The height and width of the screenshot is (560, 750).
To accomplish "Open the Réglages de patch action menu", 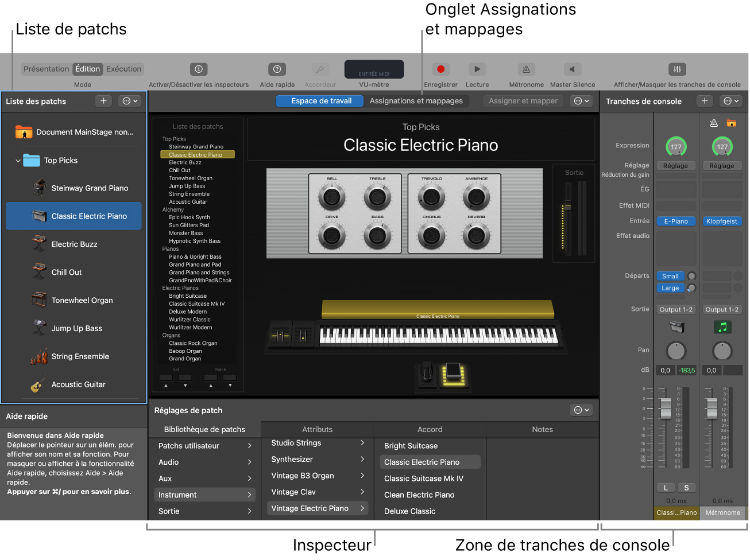I will (582, 410).
